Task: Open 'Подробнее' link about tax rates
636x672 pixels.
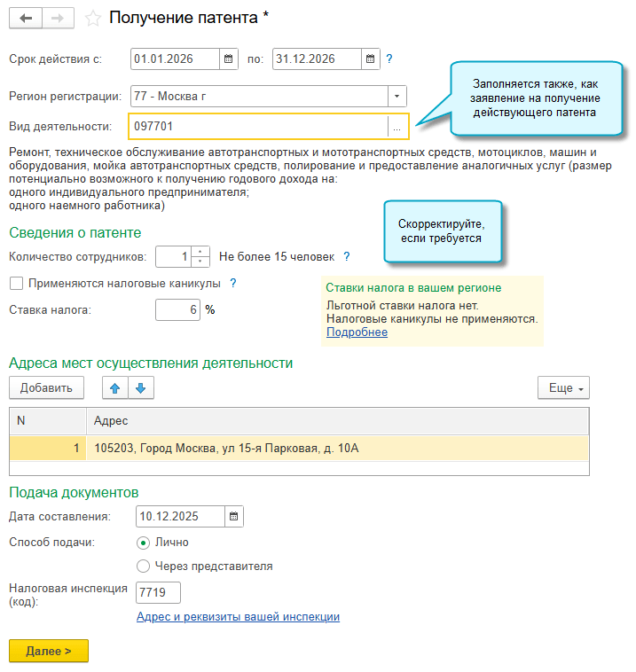Action: [x=357, y=332]
